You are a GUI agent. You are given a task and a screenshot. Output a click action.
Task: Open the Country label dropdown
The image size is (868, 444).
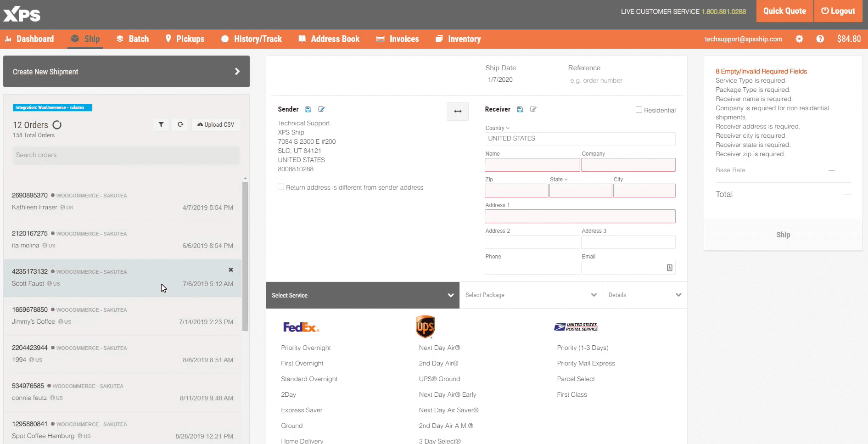click(x=498, y=128)
